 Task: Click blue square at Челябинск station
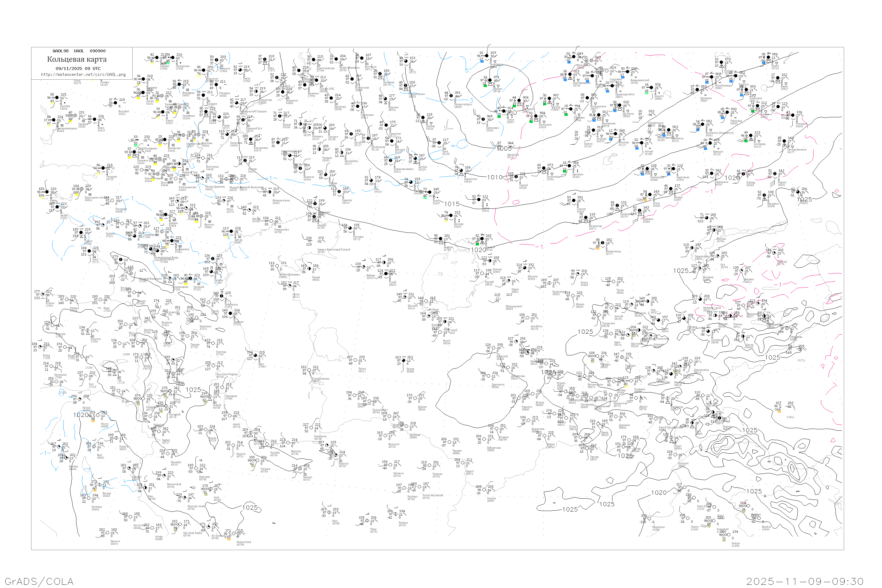click(482, 61)
